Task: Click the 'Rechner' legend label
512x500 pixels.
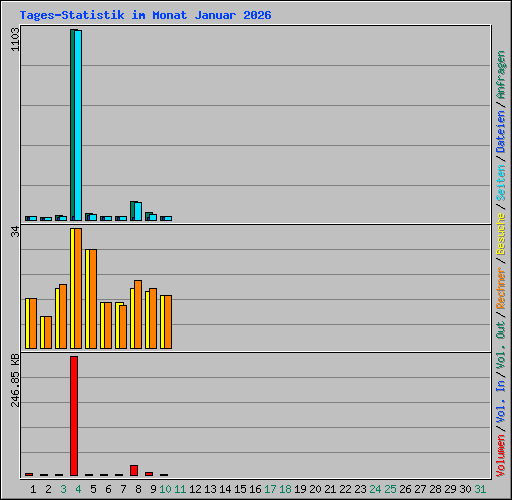Action: (x=501, y=288)
